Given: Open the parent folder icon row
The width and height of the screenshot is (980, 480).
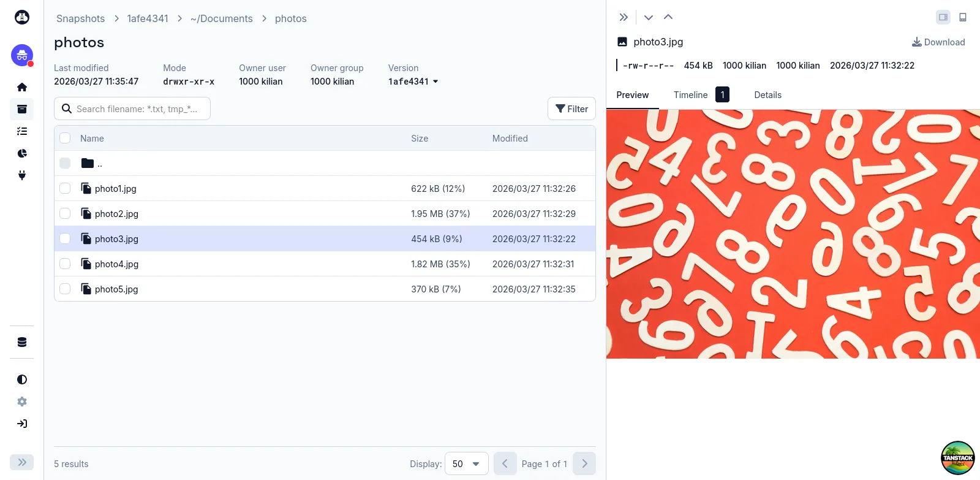Looking at the screenshot, I should 325,163.
